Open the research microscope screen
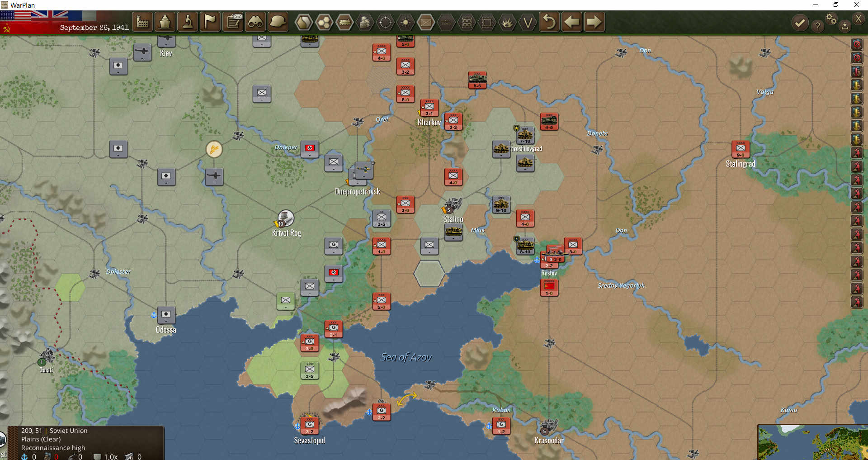The height and width of the screenshot is (460, 868). click(188, 22)
